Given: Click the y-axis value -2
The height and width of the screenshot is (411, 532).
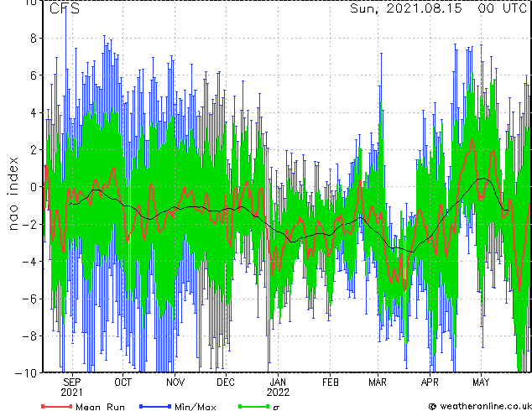Looking at the screenshot, I should (29, 224).
